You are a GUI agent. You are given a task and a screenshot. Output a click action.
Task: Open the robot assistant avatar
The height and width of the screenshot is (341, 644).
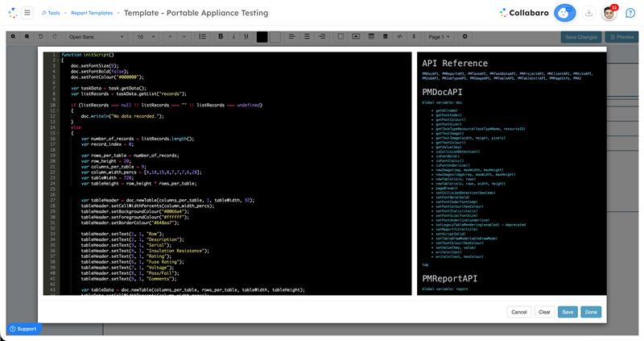click(564, 13)
